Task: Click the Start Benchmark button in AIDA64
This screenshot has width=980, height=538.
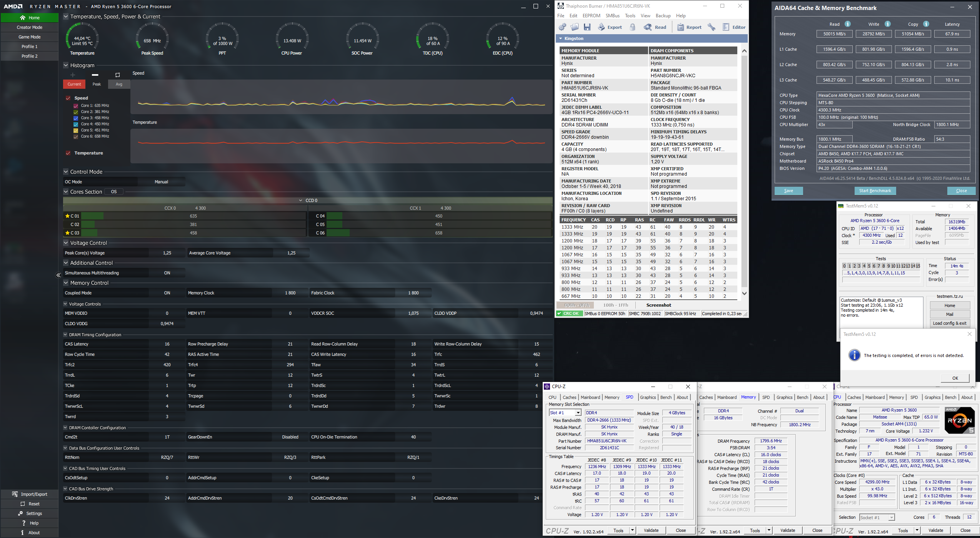Action: click(x=875, y=191)
